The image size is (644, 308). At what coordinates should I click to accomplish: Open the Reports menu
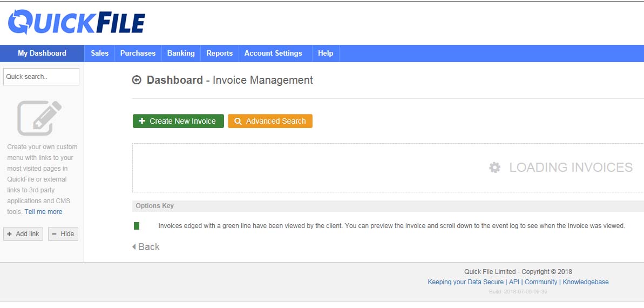(x=220, y=53)
